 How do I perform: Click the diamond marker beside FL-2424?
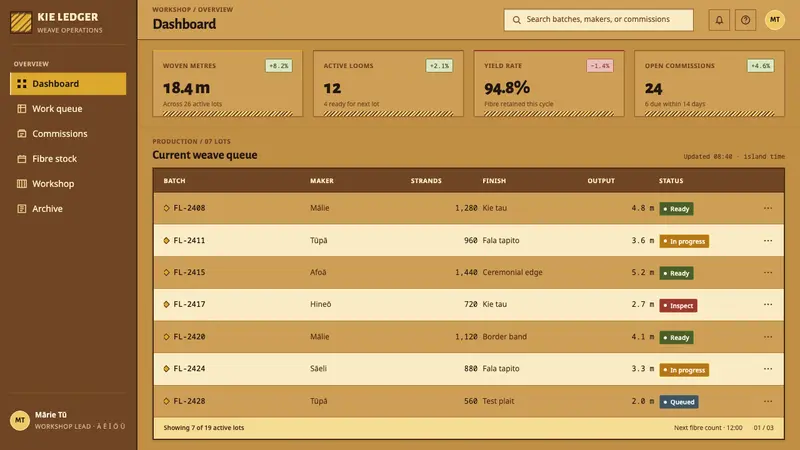coord(166,368)
